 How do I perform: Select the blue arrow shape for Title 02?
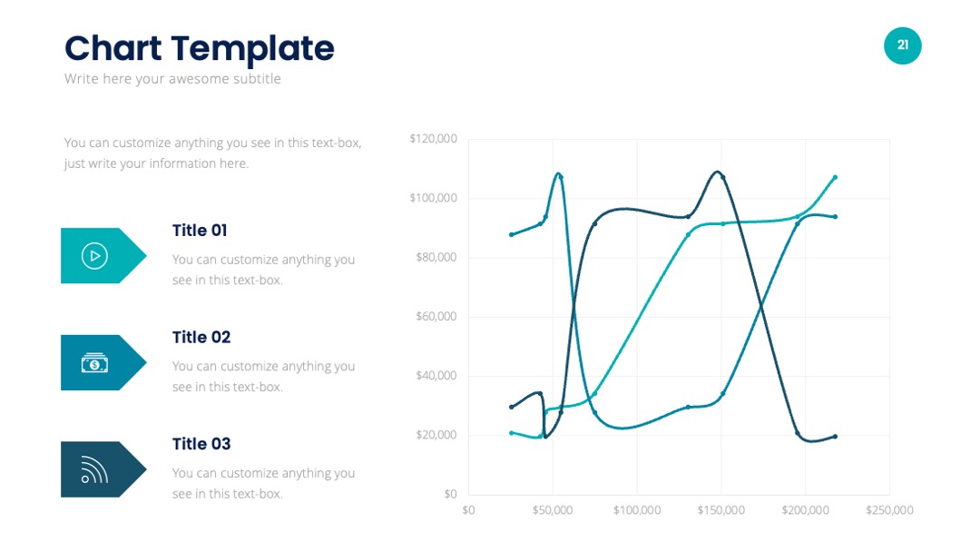(103, 362)
